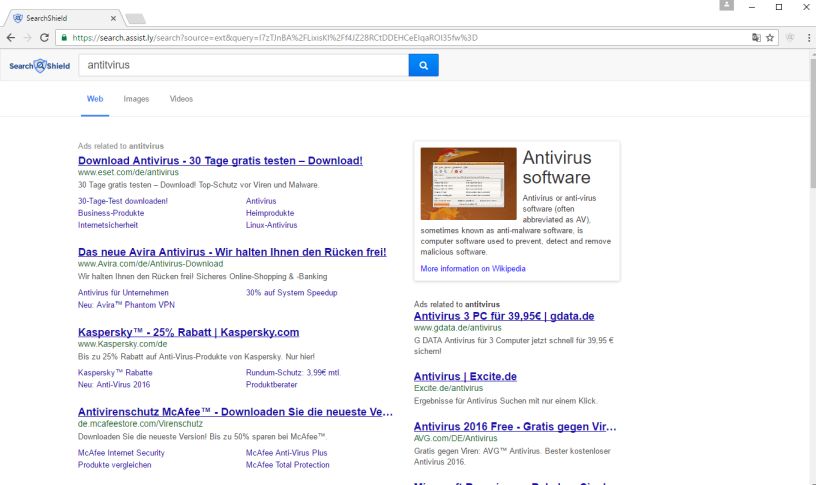Click the Antivirus software thumbnail image
The height and width of the screenshot is (485, 816).
click(468, 183)
